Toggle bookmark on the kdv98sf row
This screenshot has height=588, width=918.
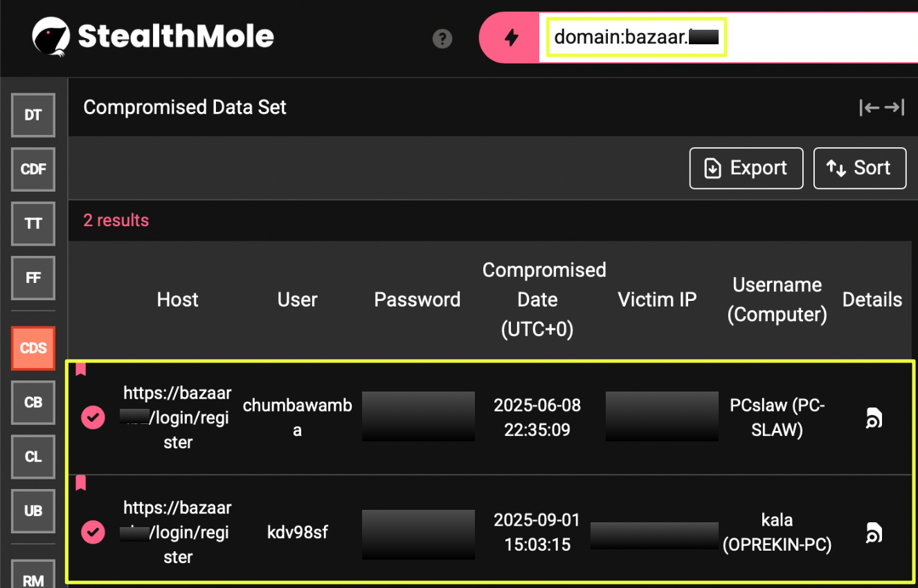[81, 483]
